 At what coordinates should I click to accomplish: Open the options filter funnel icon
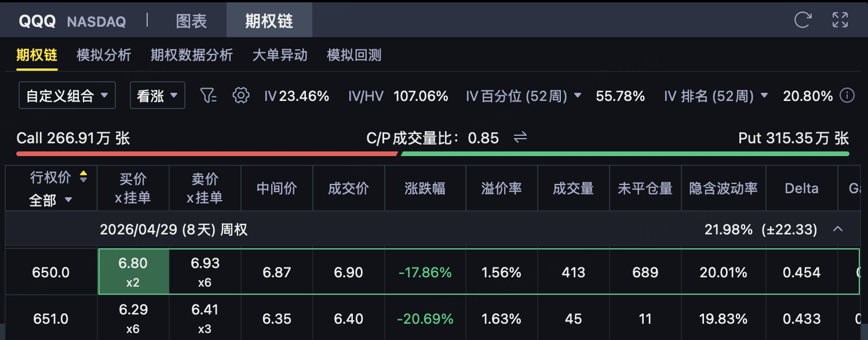pyautogui.click(x=208, y=96)
